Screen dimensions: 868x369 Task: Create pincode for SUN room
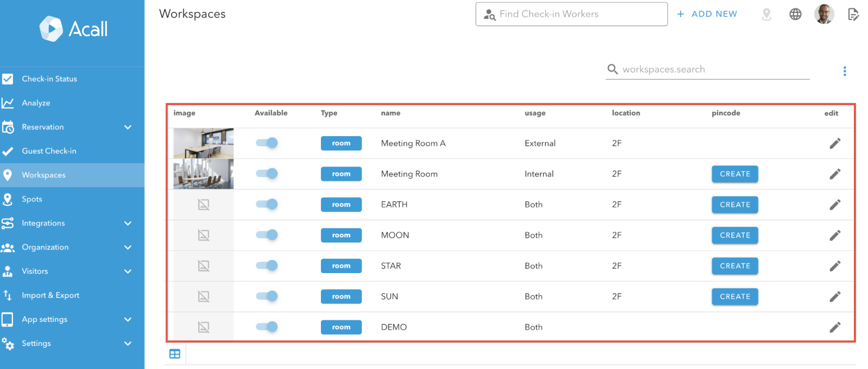point(735,297)
